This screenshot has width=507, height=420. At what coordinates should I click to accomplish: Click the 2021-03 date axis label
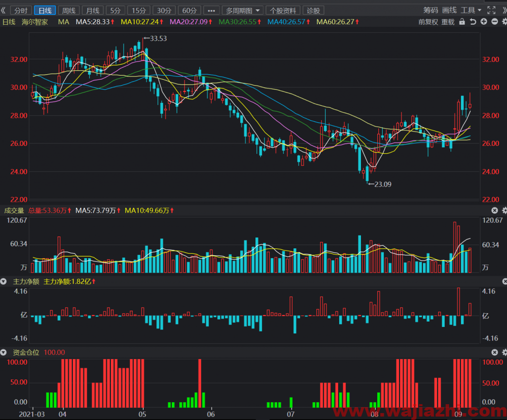(x=32, y=414)
